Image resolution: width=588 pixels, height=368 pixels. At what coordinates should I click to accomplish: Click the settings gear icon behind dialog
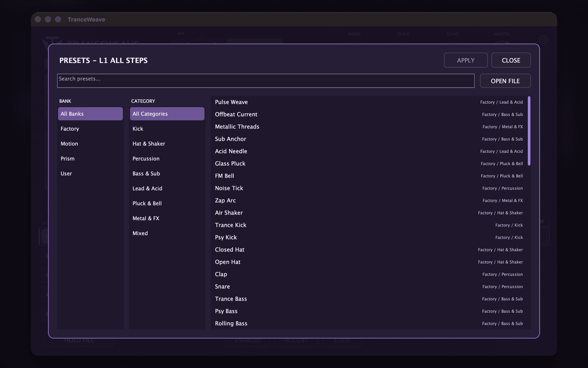(x=544, y=40)
